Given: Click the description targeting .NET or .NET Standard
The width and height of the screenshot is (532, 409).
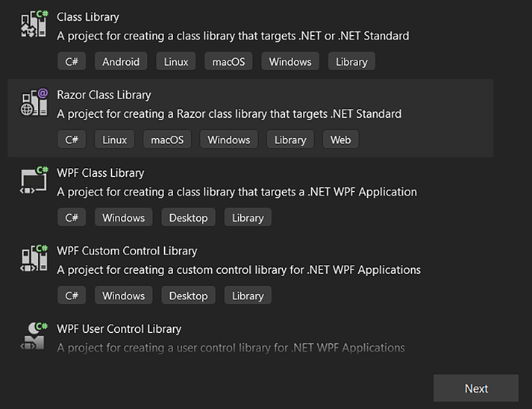Looking at the screenshot, I should (x=233, y=36).
